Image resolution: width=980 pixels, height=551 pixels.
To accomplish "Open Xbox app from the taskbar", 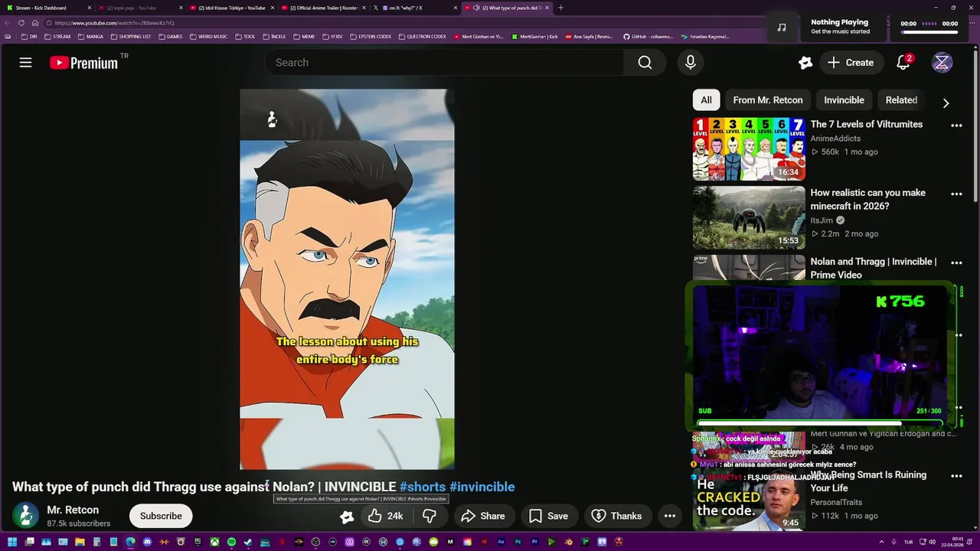I will [214, 542].
